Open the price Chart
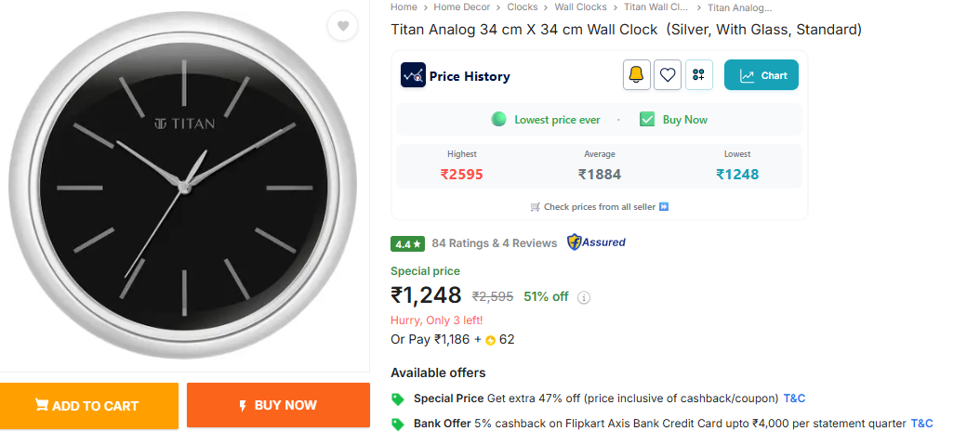Screen dimensions: 980x431 tap(761, 75)
